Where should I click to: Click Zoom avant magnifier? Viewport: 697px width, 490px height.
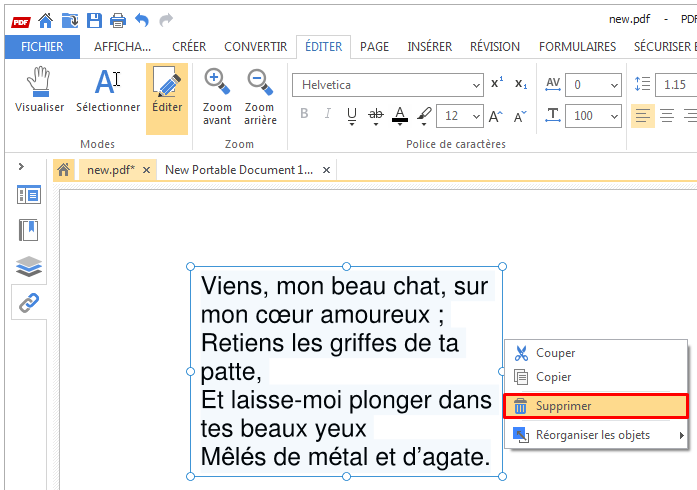pos(217,97)
